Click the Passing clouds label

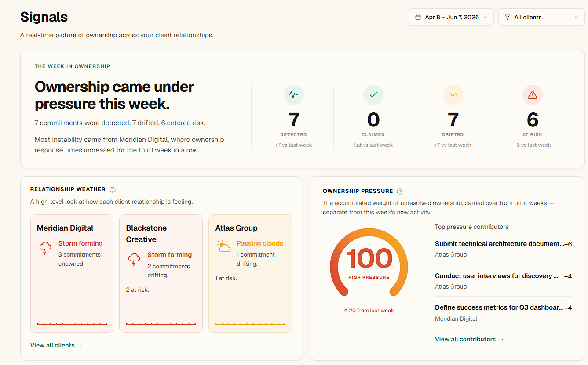pos(260,243)
